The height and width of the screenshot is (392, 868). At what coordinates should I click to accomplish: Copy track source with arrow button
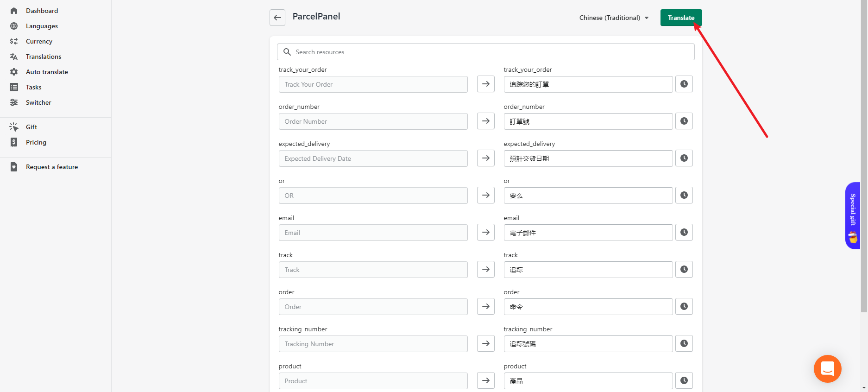click(x=486, y=269)
